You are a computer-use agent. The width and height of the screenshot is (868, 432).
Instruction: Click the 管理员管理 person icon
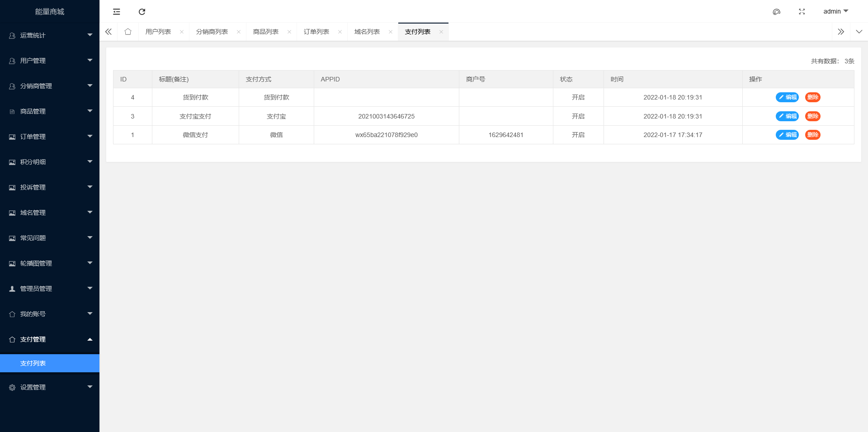pyautogui.click(x=12, y=289)
